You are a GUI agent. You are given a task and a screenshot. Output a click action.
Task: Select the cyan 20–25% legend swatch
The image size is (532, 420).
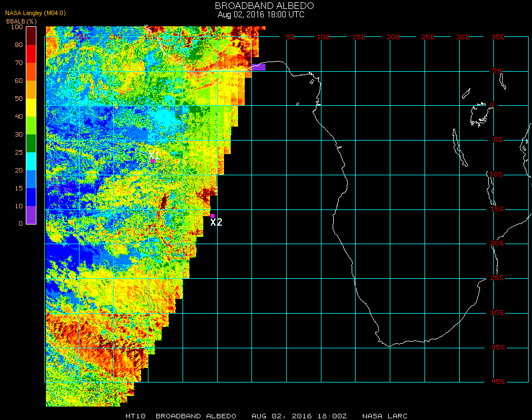pyautogui.click(x=31, y=161)
